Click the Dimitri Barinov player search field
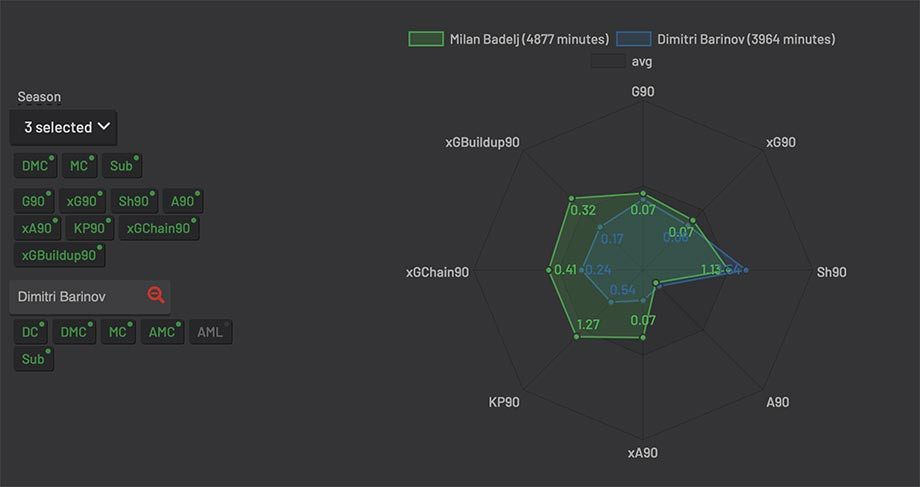Image resolution: width=920 pixels, height=487 pixels. click(x=90, y=297)
